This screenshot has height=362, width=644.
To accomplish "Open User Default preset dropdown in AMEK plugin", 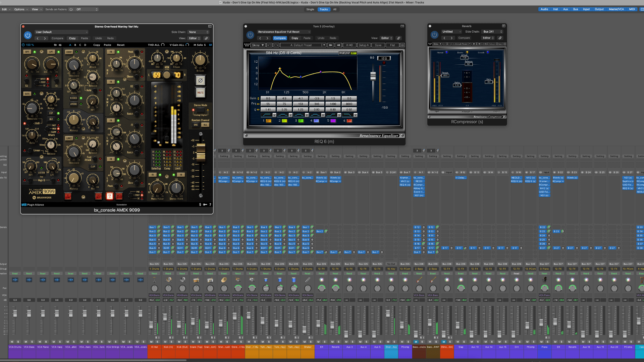I will click(x=61, y=32).
